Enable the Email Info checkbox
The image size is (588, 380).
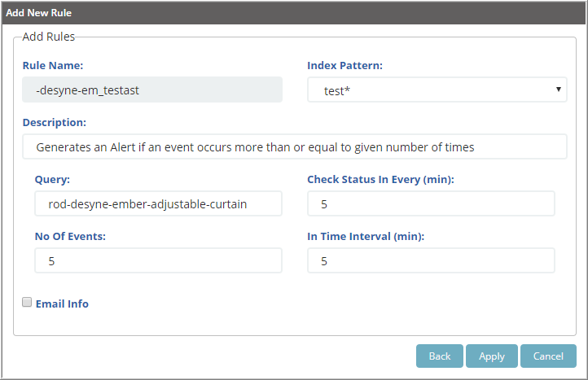tap(27, 302)
